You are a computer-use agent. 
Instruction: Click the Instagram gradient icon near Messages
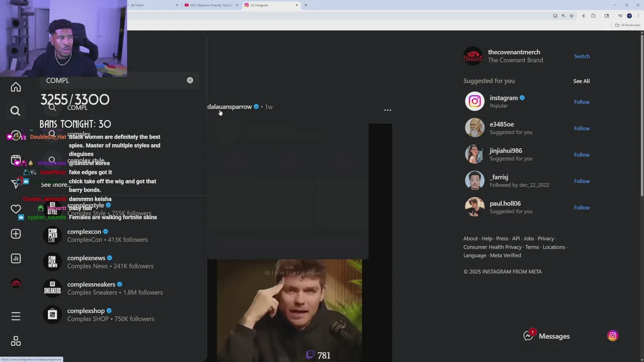point(612,336)
